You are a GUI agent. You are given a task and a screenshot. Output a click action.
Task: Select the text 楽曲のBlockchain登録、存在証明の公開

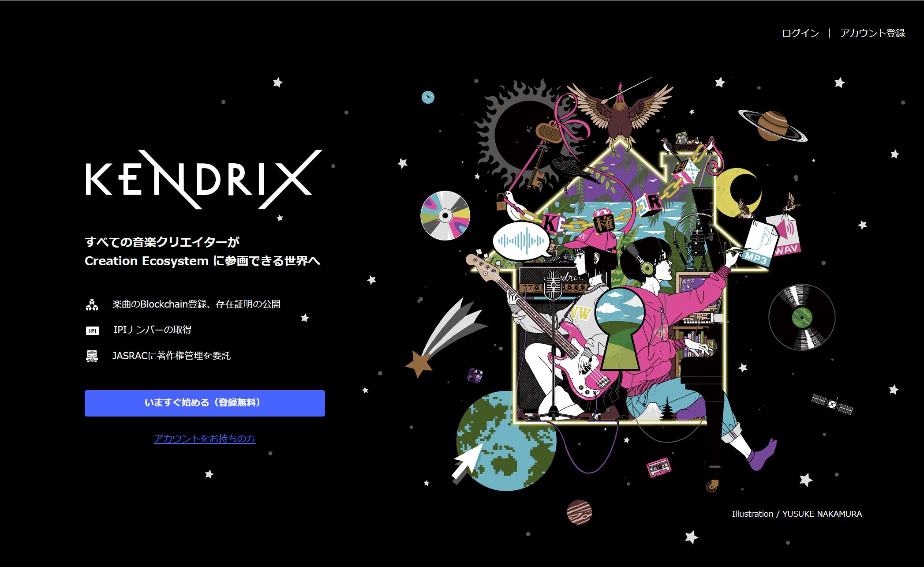(x=196, y=304)
